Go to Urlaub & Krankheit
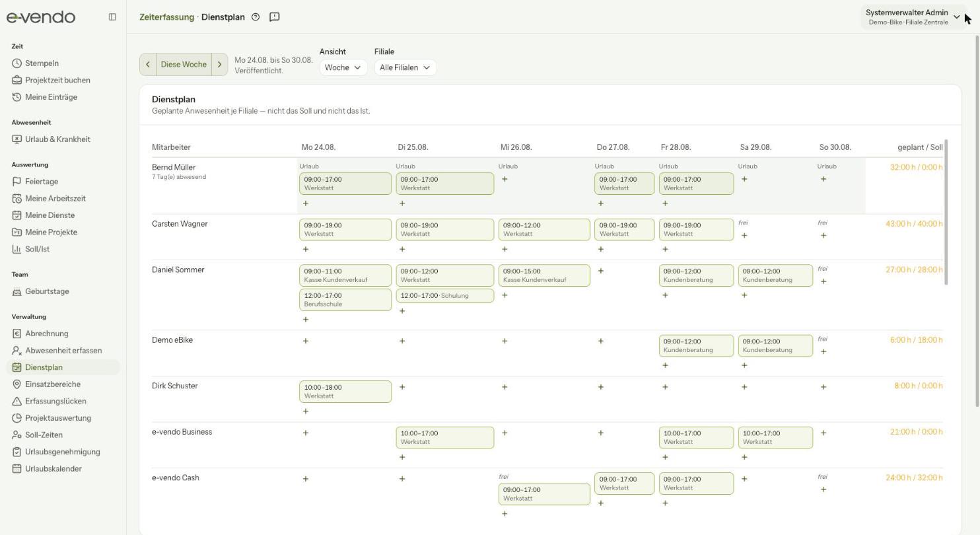The width and height of the screenshot is (980, 535). (63, 139)
